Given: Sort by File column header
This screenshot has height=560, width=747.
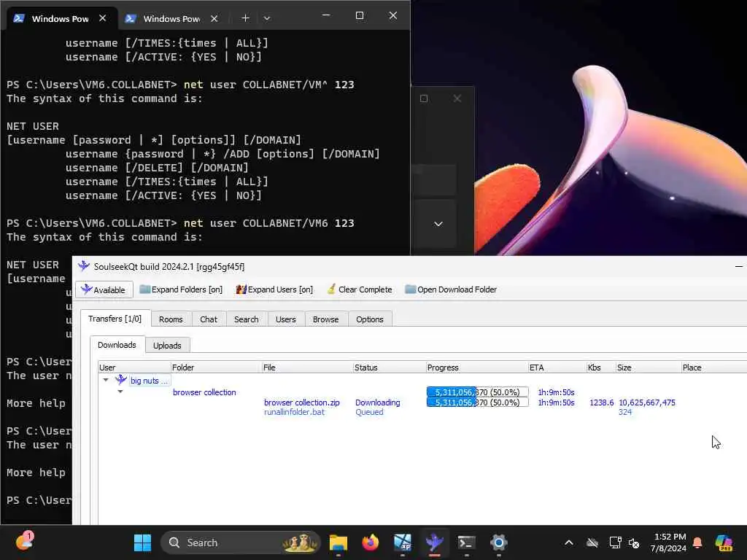Looking at the screenshot, I should [x=307, y=367].
